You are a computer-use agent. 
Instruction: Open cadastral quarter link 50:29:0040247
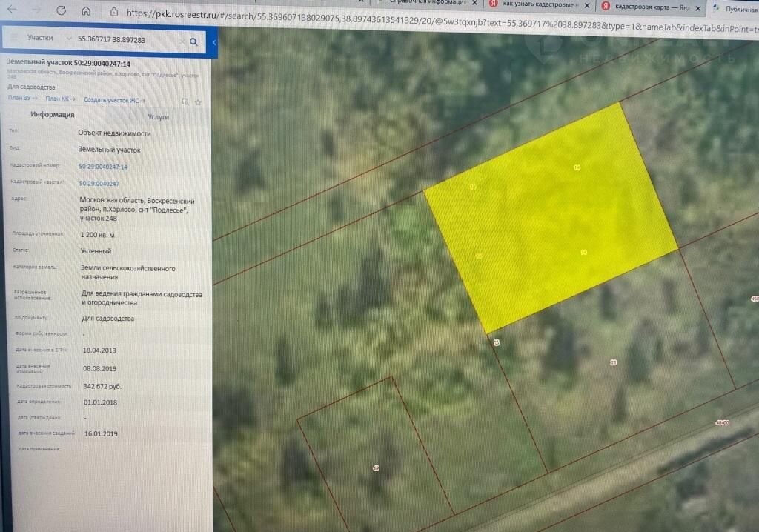(99, 183)
